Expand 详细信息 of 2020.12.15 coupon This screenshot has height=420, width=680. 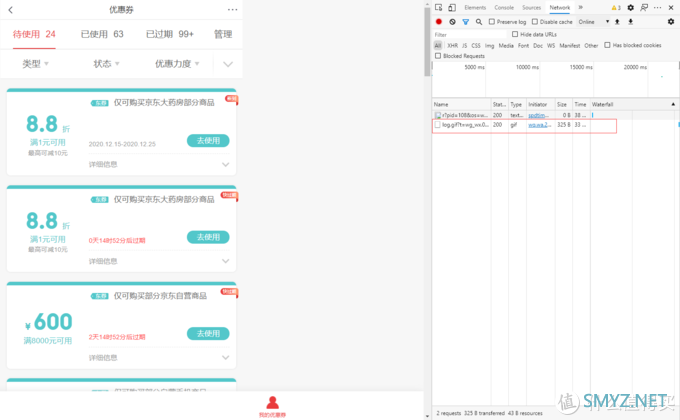226,164
